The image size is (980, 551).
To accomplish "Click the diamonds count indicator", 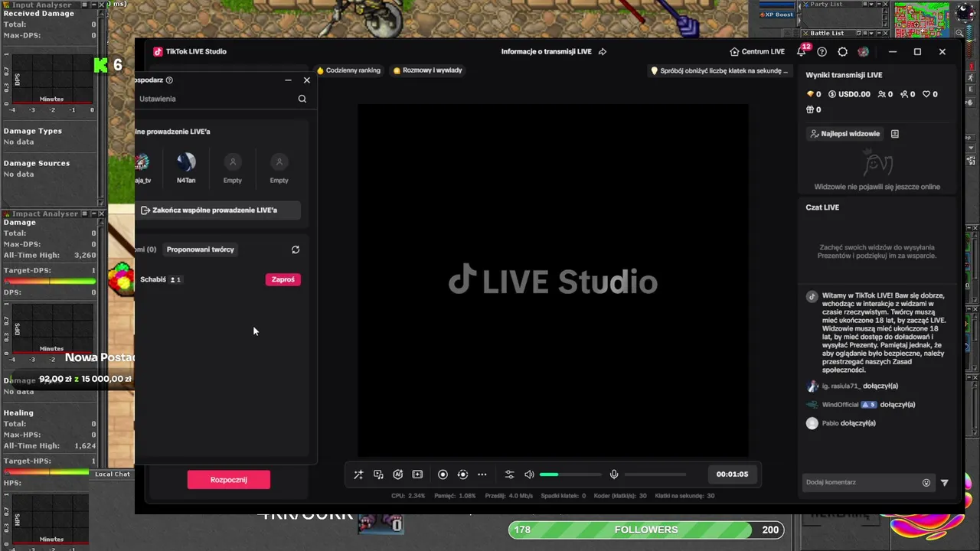I will pos(814,94).
